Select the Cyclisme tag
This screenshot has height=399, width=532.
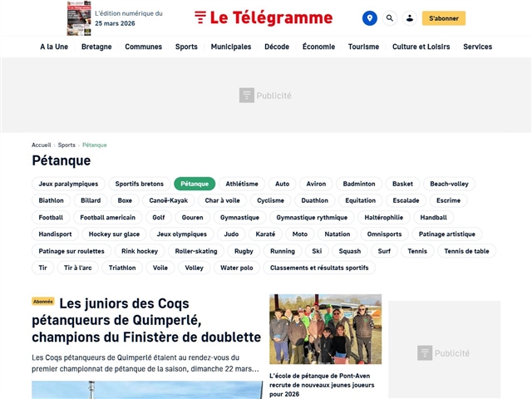point(270,200)
